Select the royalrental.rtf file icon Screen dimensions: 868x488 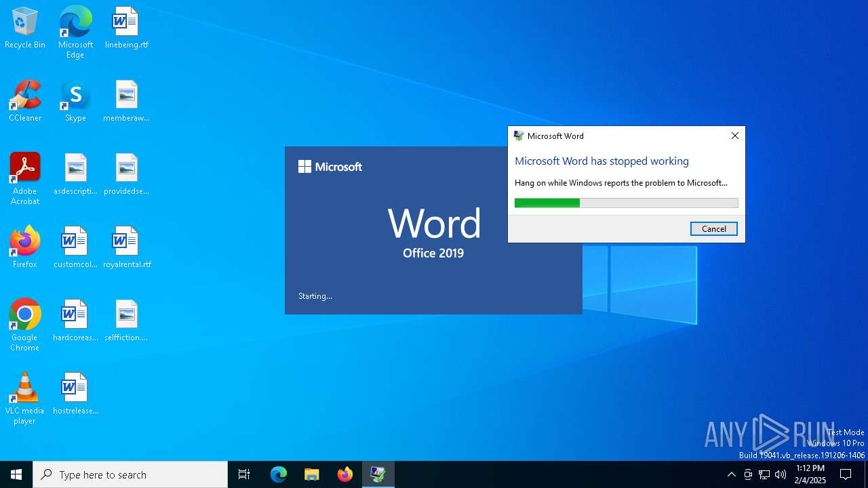click(x=126, y=248)
